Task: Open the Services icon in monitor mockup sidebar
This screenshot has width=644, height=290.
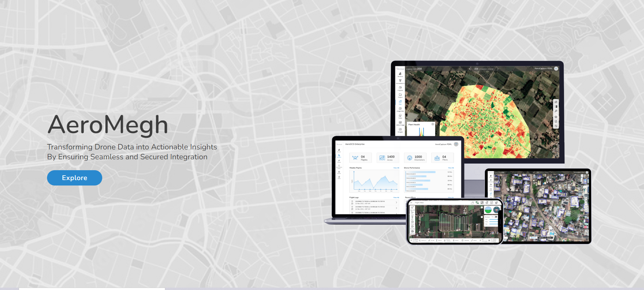Action: click(x=400, y=74)
